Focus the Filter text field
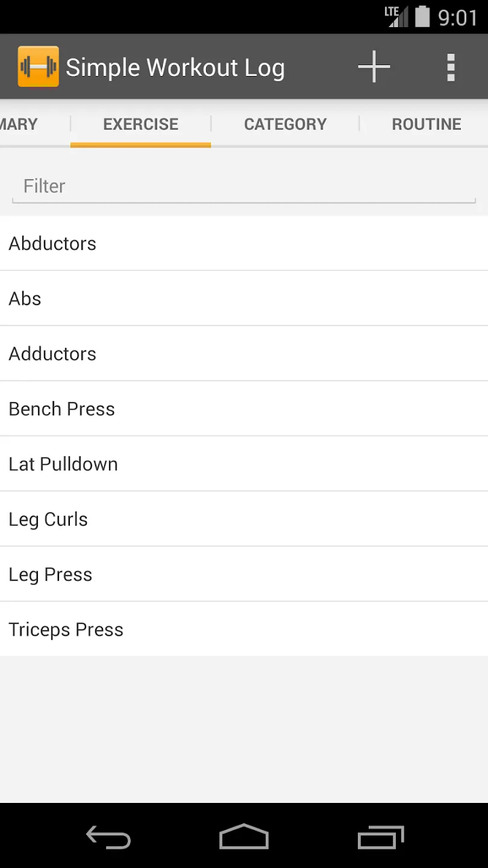This screenshot has height=868, width=488. click(244, 186)
